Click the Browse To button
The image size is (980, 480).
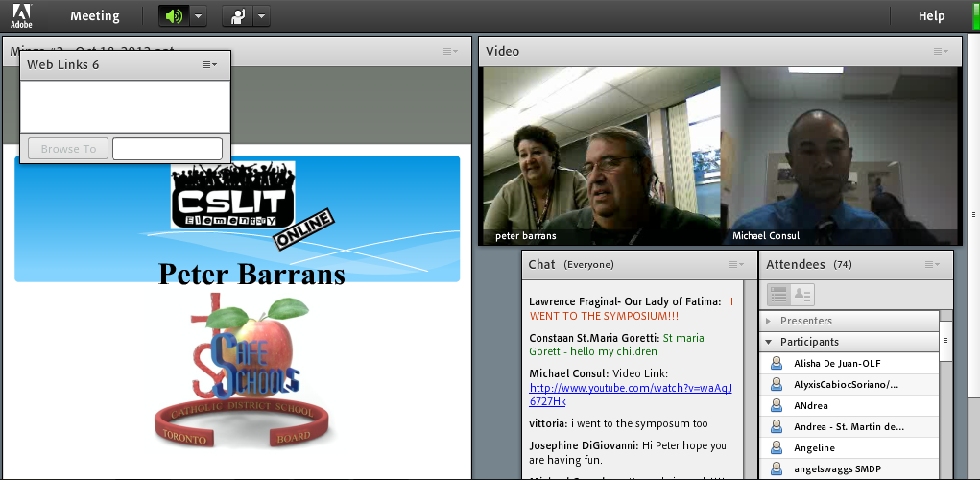pos(68,149)
